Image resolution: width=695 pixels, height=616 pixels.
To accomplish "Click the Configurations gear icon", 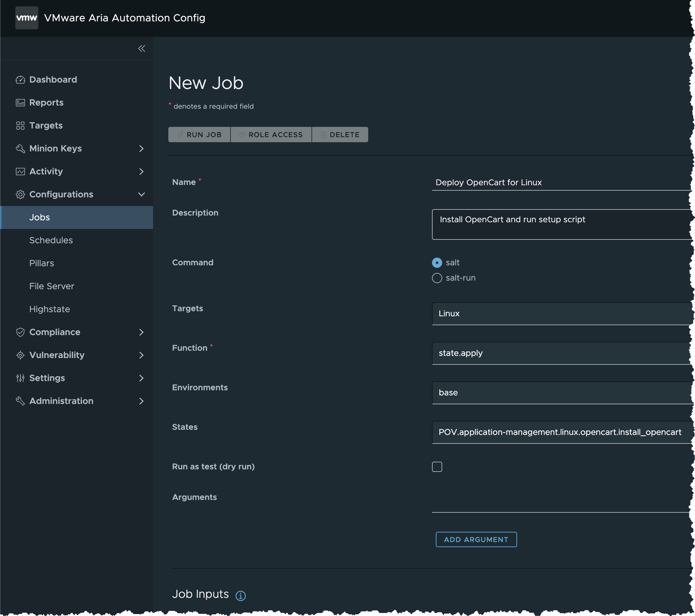I will coord(20,194).
